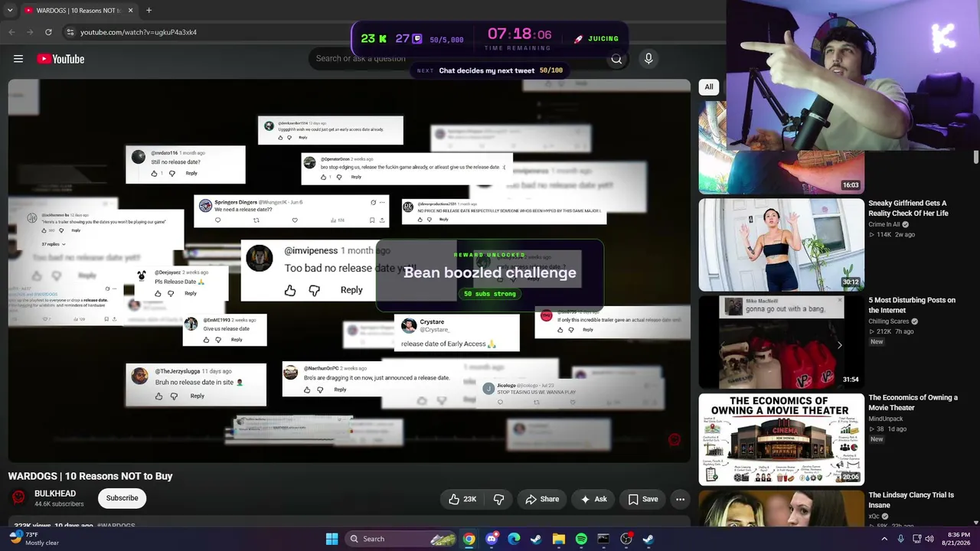Click the page vertical scrollbar
This screenshot has height=551, width=980.
[x=975, y=157]
